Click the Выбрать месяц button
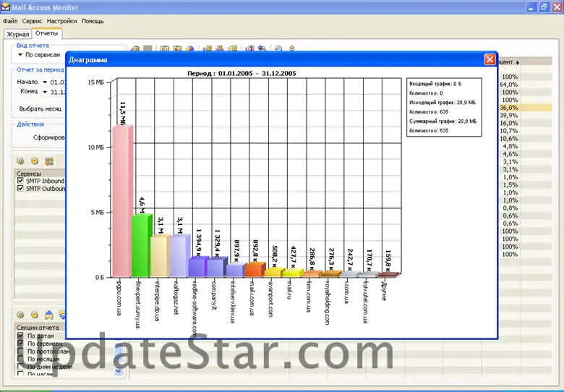This screenshot has height=392, width=564. (40, 108)
